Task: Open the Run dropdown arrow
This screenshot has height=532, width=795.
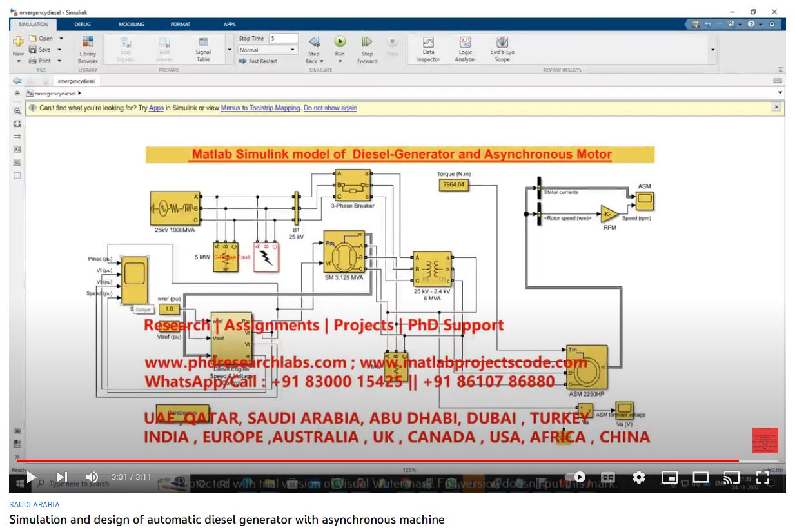Action: tap(340, 61)
